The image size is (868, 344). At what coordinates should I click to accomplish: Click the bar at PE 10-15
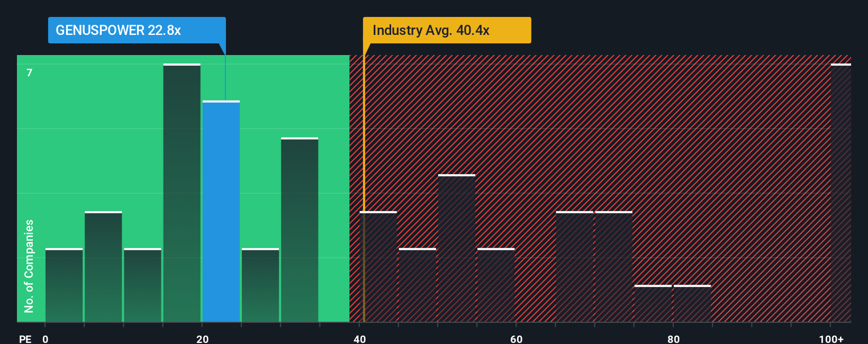pos(142,285)
